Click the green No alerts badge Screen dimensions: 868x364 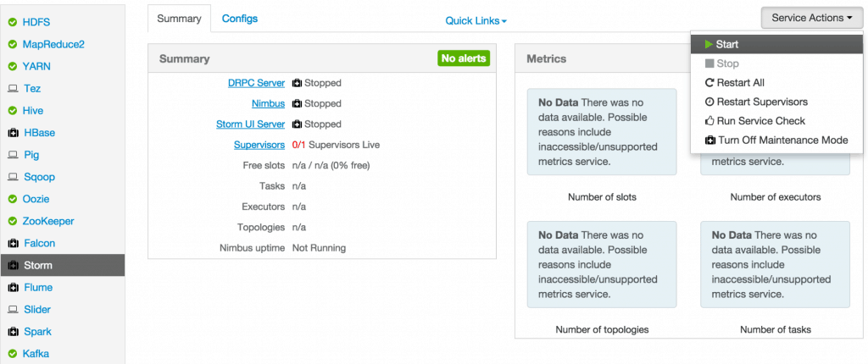463,58
